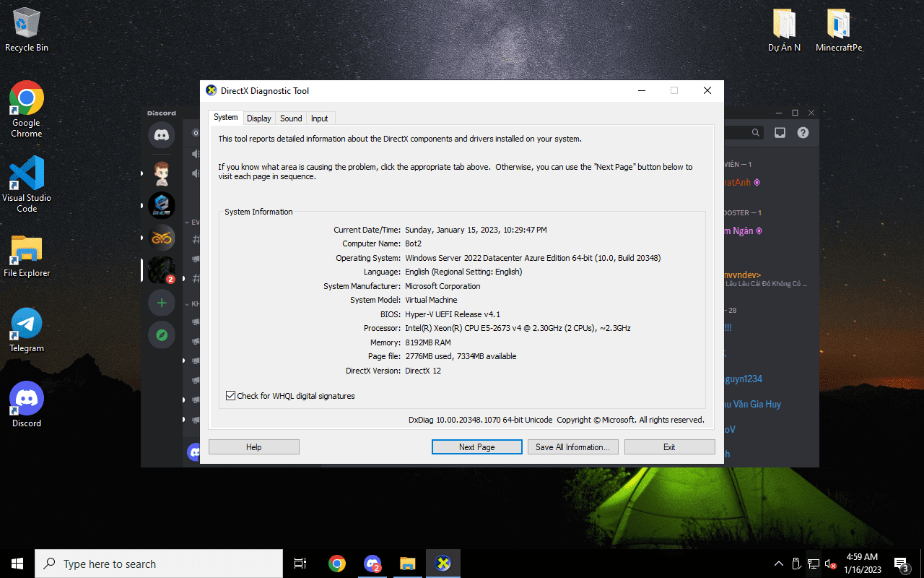
Task: Select the MinecraftPe desktop folder
Action: click(839, 30)
